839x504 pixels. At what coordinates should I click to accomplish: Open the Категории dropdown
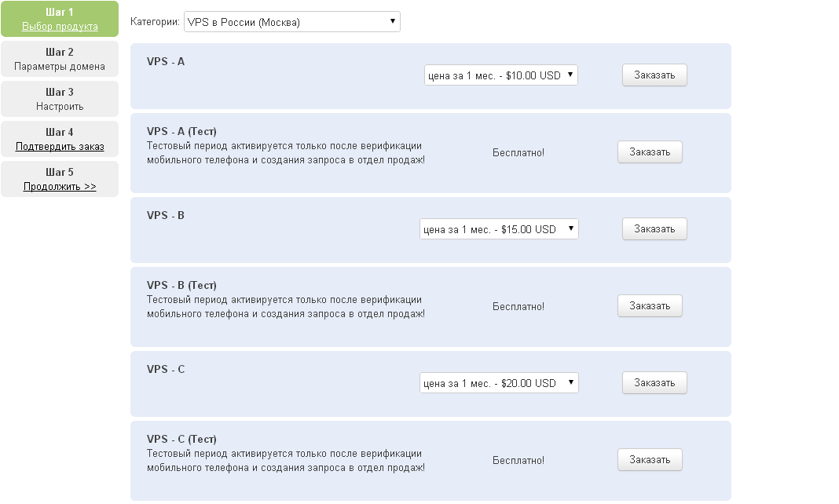click(291, 22)
